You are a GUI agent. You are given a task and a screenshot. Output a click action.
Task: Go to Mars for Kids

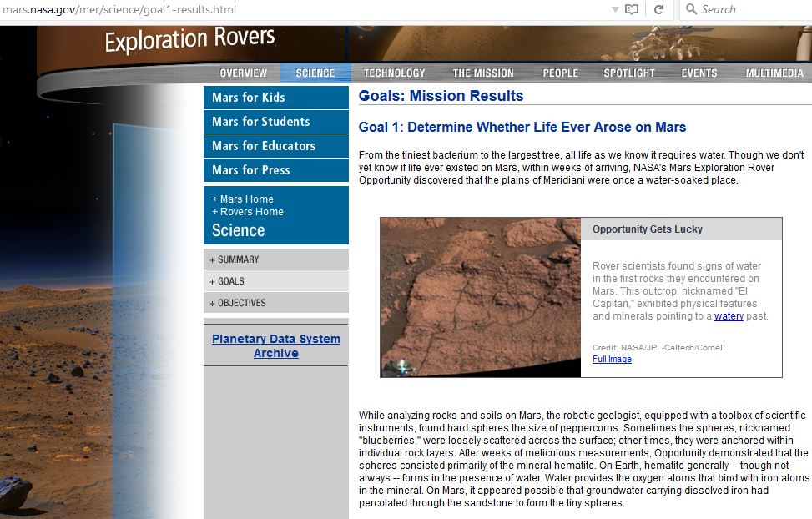point(276,98)
